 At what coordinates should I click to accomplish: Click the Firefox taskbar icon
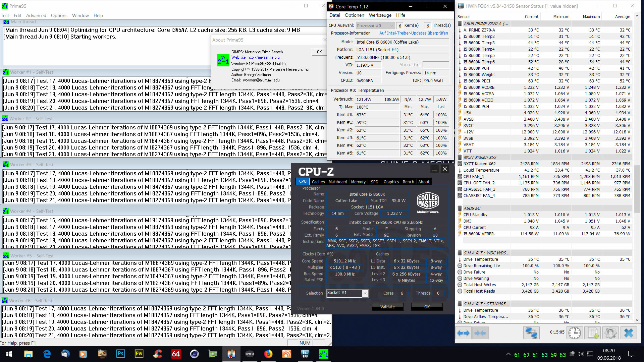click(268, 354)
